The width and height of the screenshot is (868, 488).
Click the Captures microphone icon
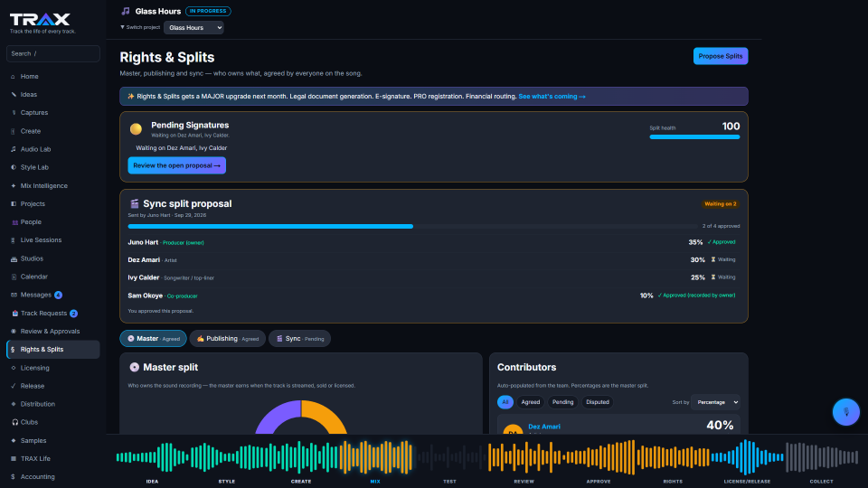[x=14, y=113]
